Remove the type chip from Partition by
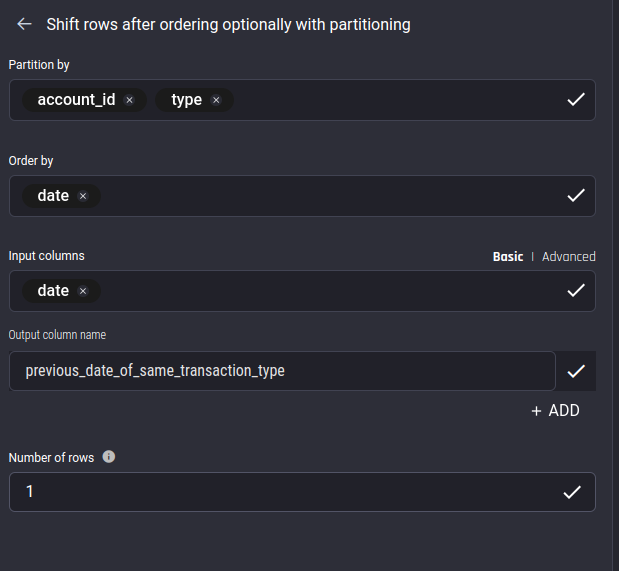 point(216,100)
